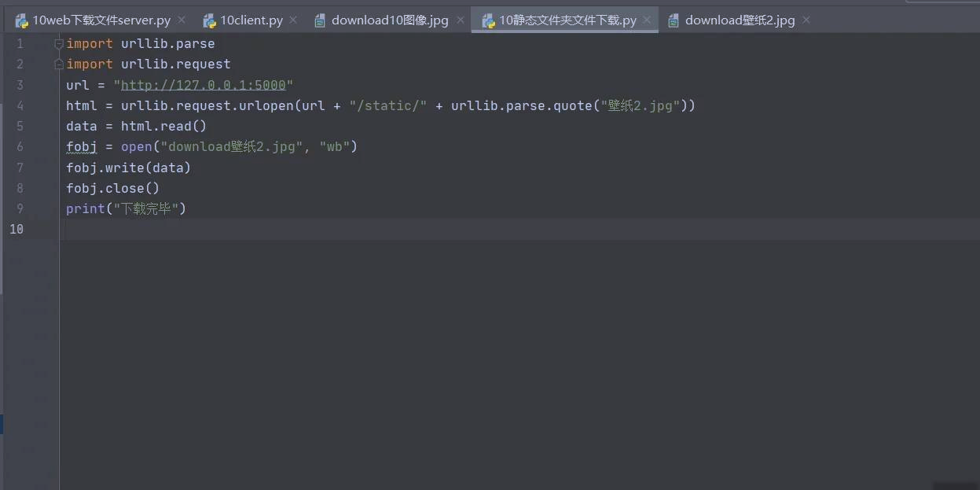Viewport: 980px width, 490px height.
Task: Click line number 6 in the gutter
Action: pos(20,147)
